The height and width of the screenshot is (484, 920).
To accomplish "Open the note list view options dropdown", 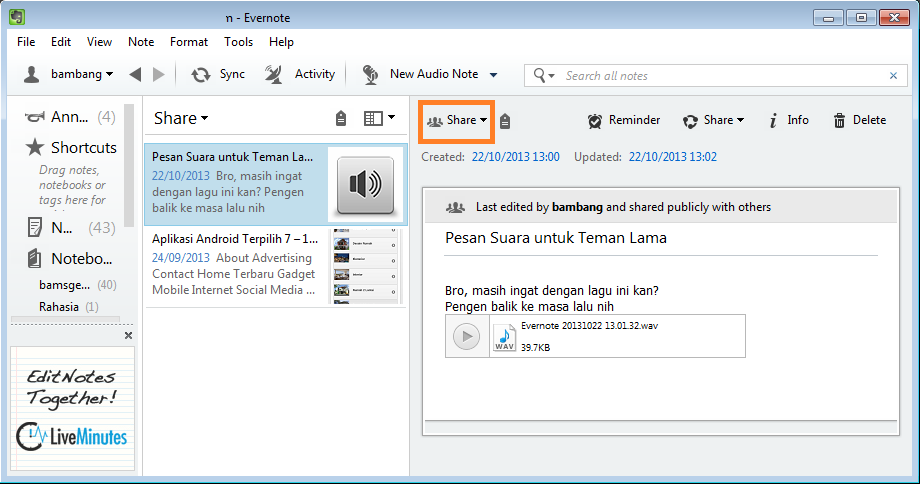I will click(x=379, y=119).
